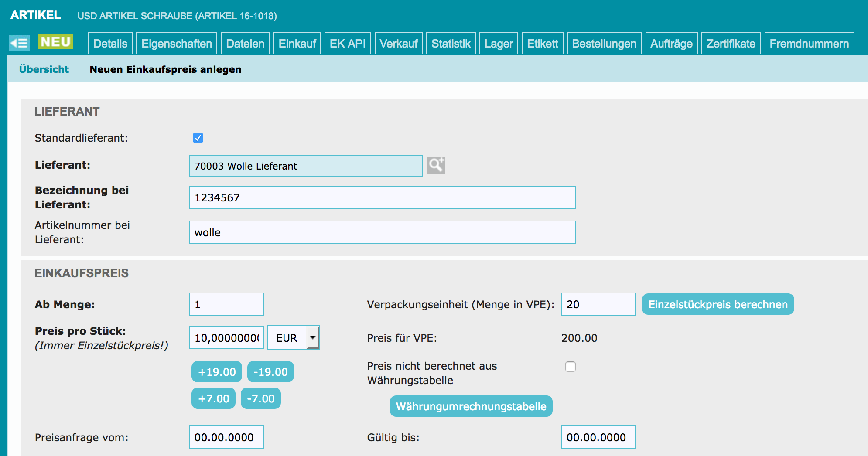Viewport: 868px width, 456px height.
Task: Go to the Zertifikate tab
Action: 731,44
